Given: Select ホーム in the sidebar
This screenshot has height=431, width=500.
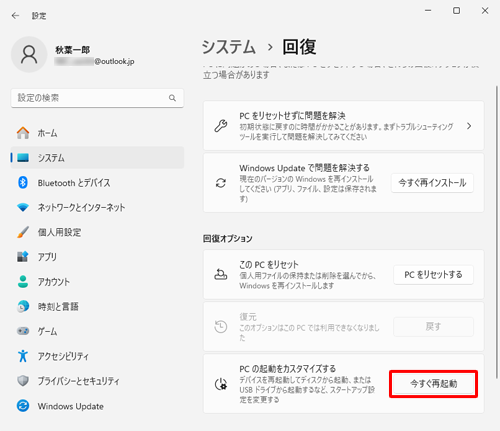Looking at the screenshot, I should point(97,133).
